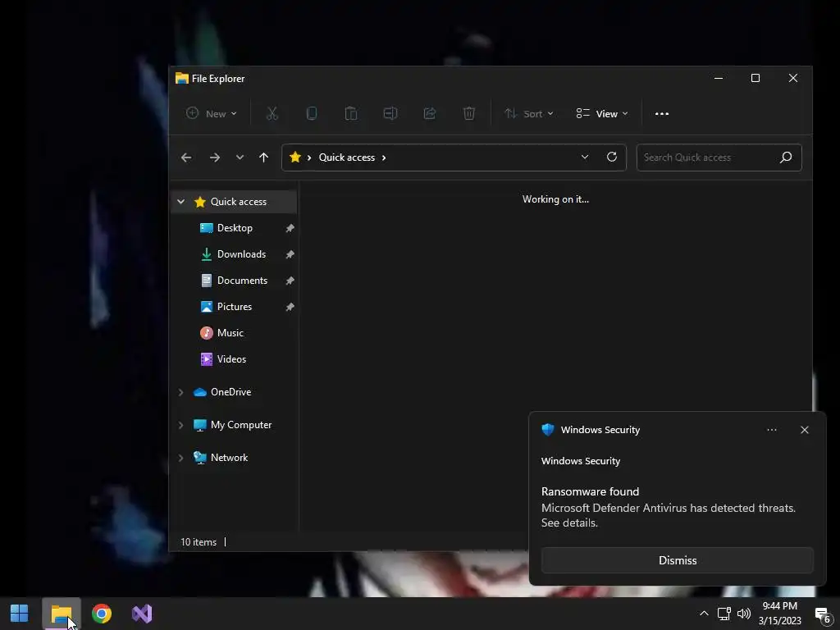Open the clock and date flyout
Image resolution: width=840 pixels, height=630 pixels.
(x=780, y=614)
